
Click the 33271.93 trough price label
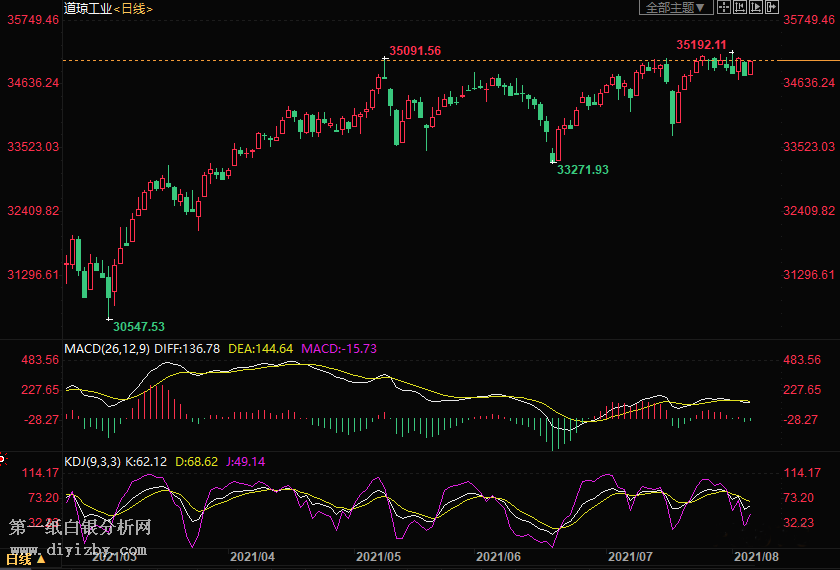[582, 170]
